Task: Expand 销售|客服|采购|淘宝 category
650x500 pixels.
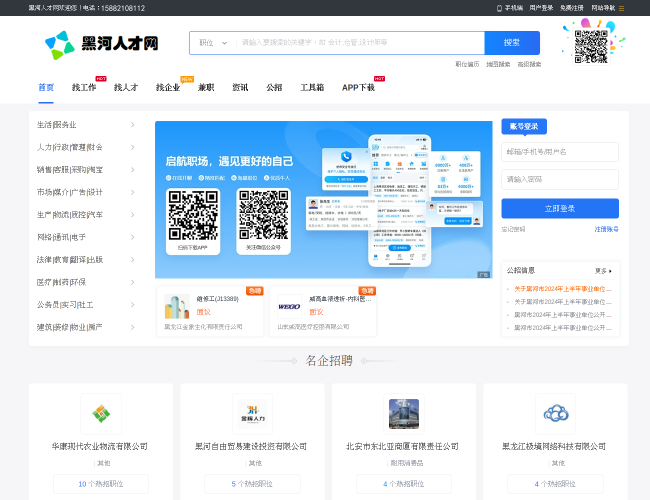Action: click(86, 170)
